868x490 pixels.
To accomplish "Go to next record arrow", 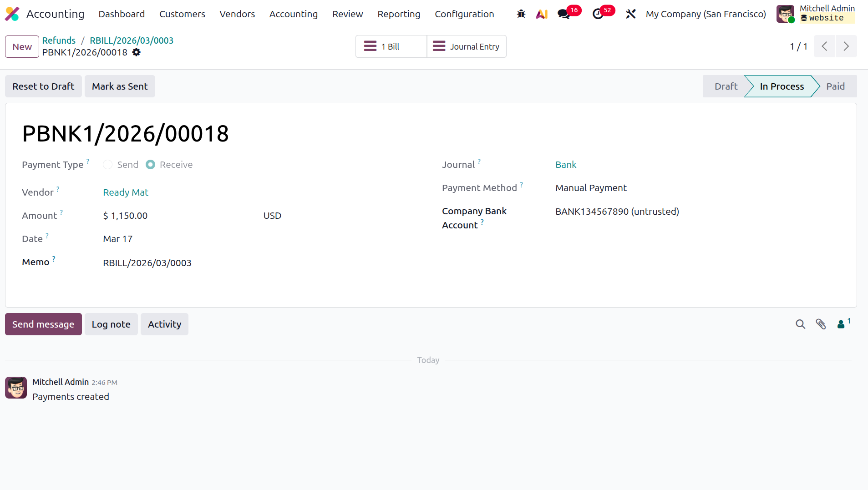I will (x=846, y=46).
